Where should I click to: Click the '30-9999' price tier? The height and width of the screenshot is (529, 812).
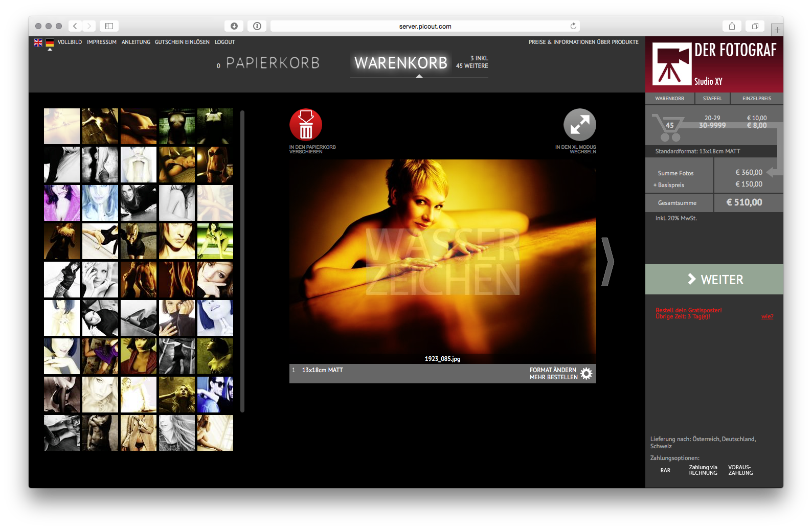(712, 125)
